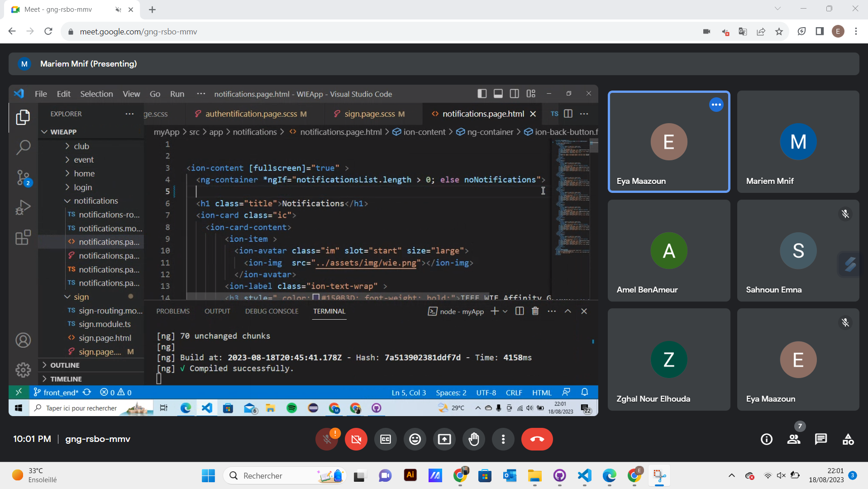
Task: Open chat with everyone panel
Action: coord(820,439)
